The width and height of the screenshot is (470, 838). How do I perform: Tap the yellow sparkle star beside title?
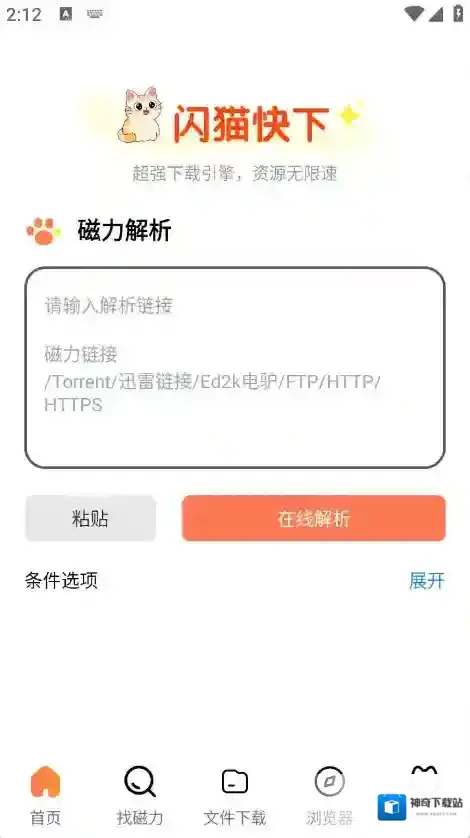pyautogui.click(x=351, y=113)
